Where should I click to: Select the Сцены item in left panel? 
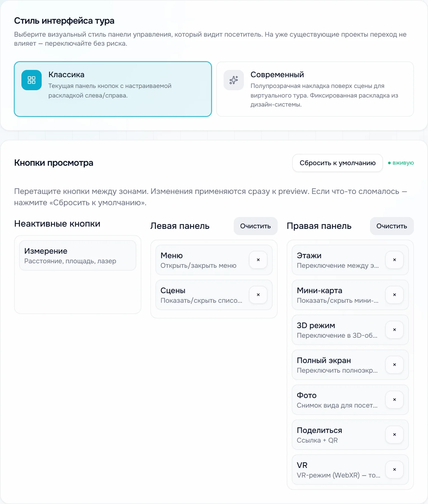point(214,295)
